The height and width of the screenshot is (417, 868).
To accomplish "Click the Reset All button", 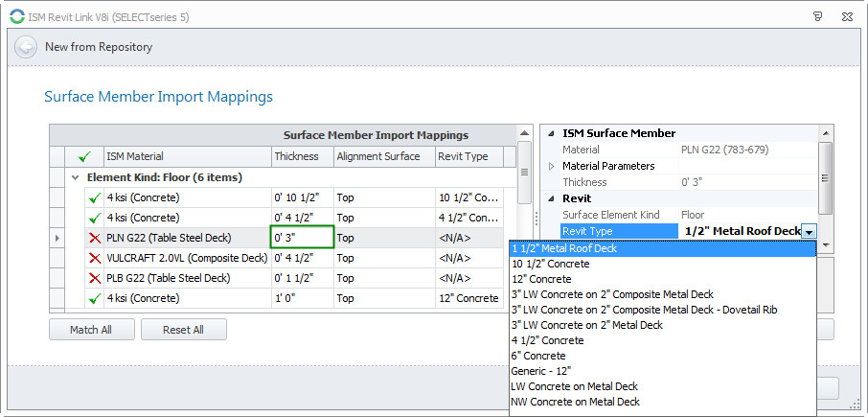I will [184, 330].
